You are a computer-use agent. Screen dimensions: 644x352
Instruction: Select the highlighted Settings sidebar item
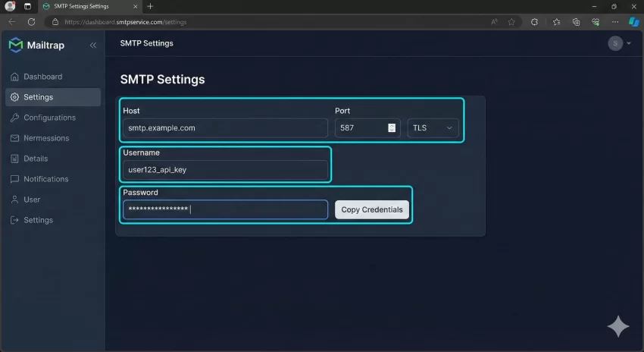coord(53,97)
